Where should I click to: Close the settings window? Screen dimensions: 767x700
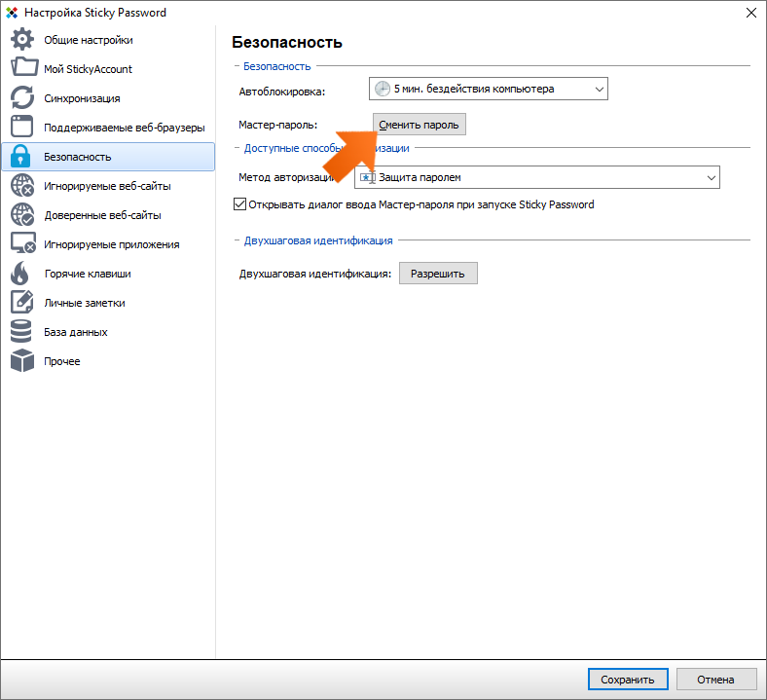tap(750, 13)
